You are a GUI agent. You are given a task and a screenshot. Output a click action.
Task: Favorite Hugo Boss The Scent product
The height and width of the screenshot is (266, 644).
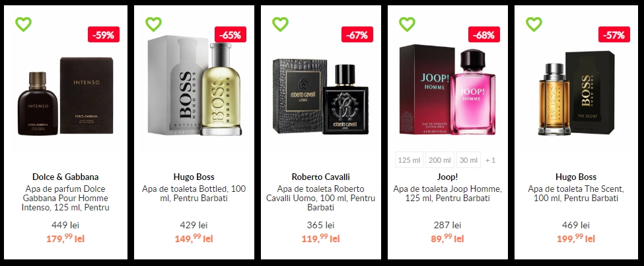point(534,24)
